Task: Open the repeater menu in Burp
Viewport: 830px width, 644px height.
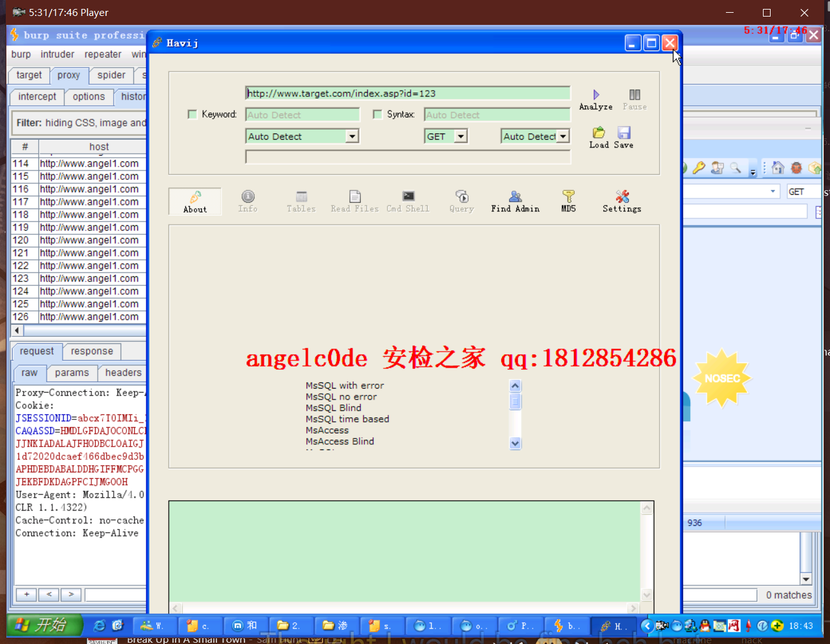Action: point(103,54)
